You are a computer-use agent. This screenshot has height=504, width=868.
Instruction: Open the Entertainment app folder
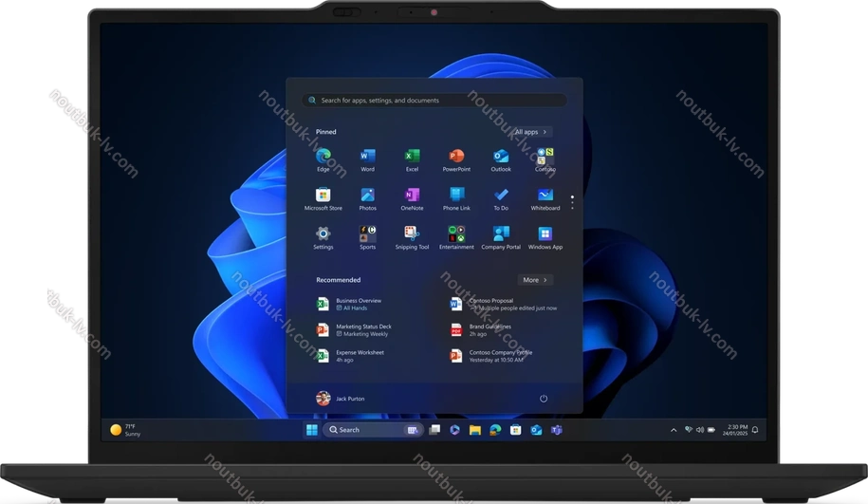pos(456,234)
